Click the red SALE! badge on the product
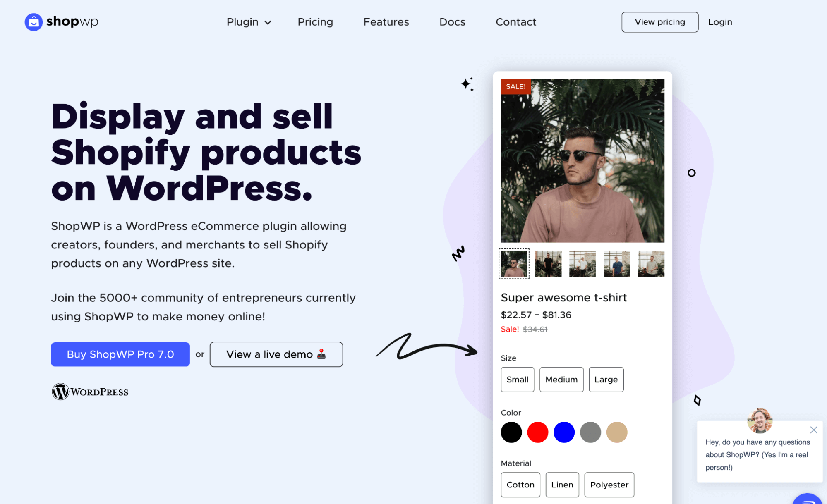 (515, 87)
